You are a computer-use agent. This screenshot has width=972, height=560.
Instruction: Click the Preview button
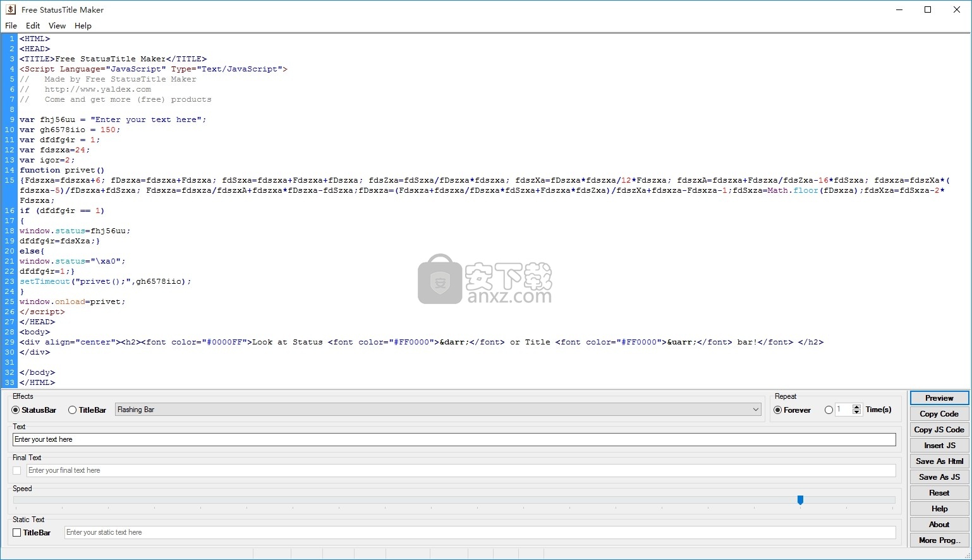click(939, 398)
